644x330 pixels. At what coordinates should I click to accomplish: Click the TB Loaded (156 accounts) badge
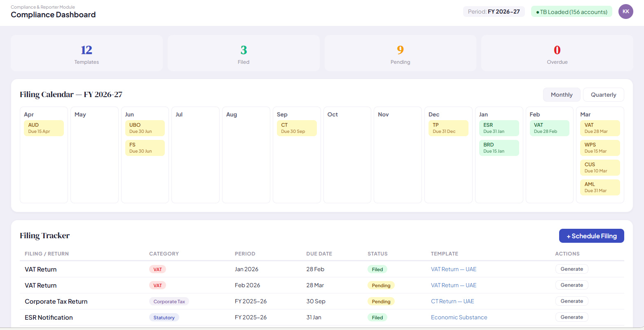click(x=571, y=12)
